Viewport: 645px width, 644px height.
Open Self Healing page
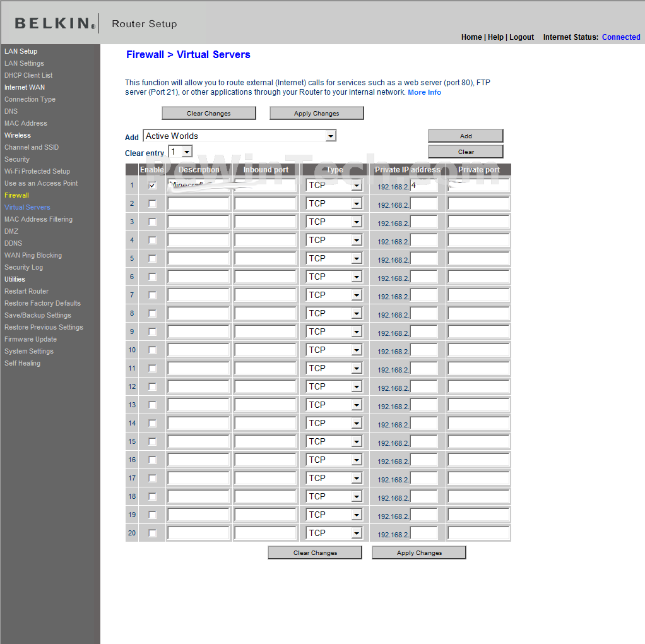click(22, 364)
